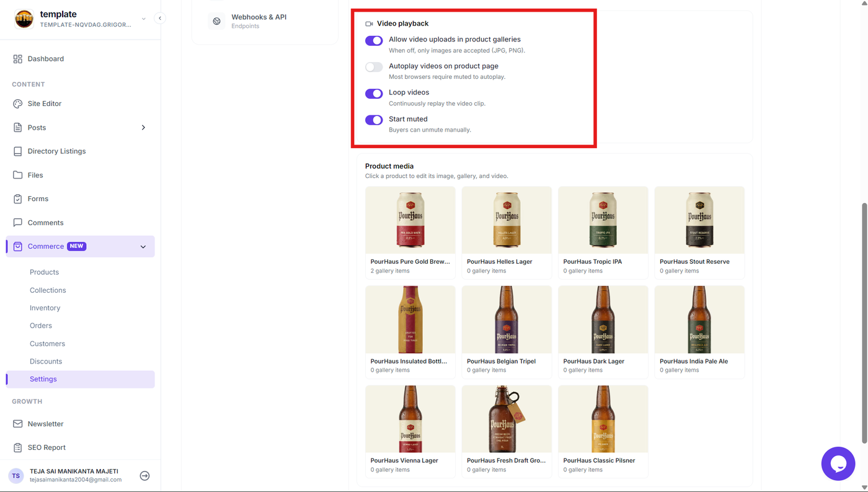
Task: Select the PourHaus Tropic IPA product thumbnail
Action: pyautogui.click(x=603, y=220)
